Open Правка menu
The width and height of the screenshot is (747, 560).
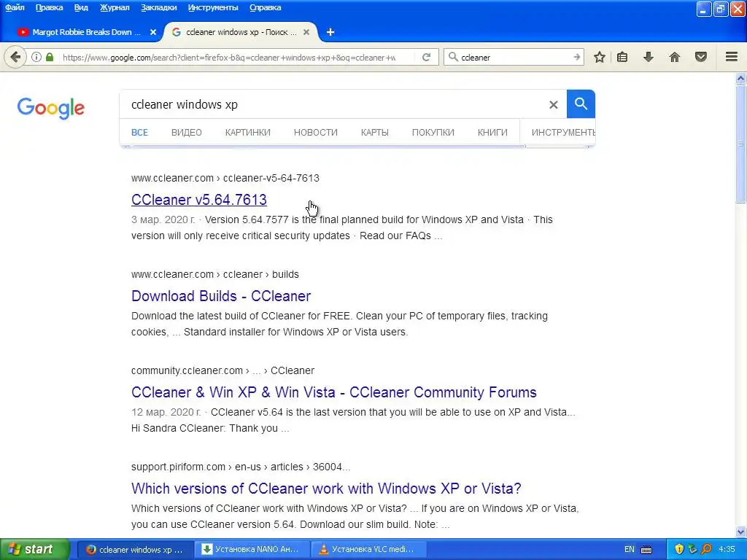(49, 7)
